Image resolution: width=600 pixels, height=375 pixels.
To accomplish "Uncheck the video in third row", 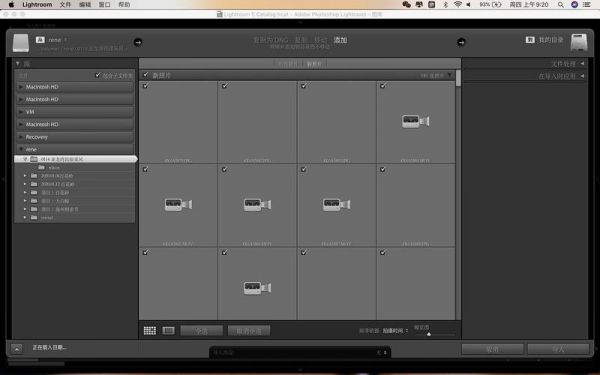I will [225, 253].
